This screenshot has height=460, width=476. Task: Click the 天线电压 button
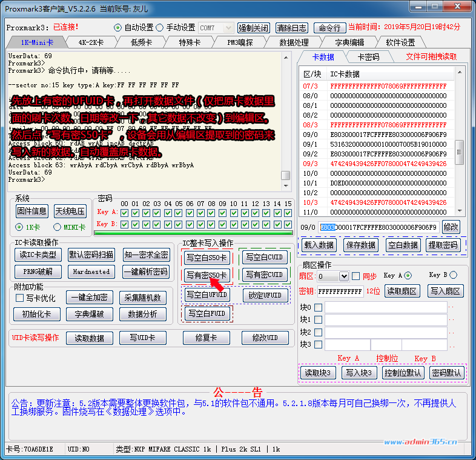click(70, 211)
